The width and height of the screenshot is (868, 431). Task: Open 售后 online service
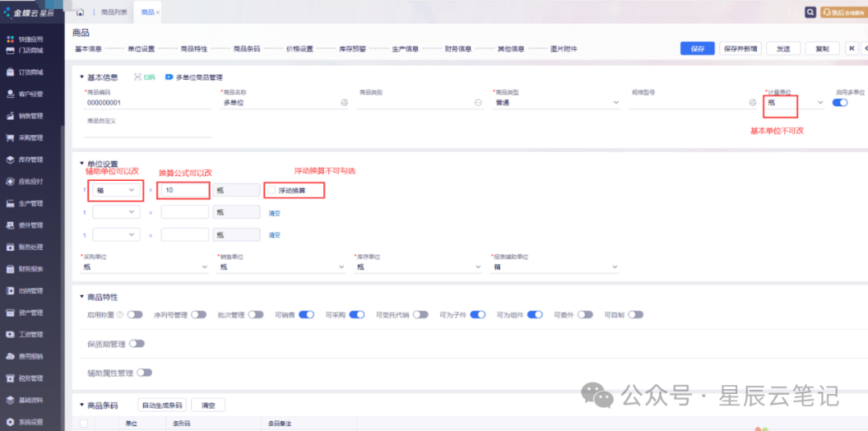842,12
